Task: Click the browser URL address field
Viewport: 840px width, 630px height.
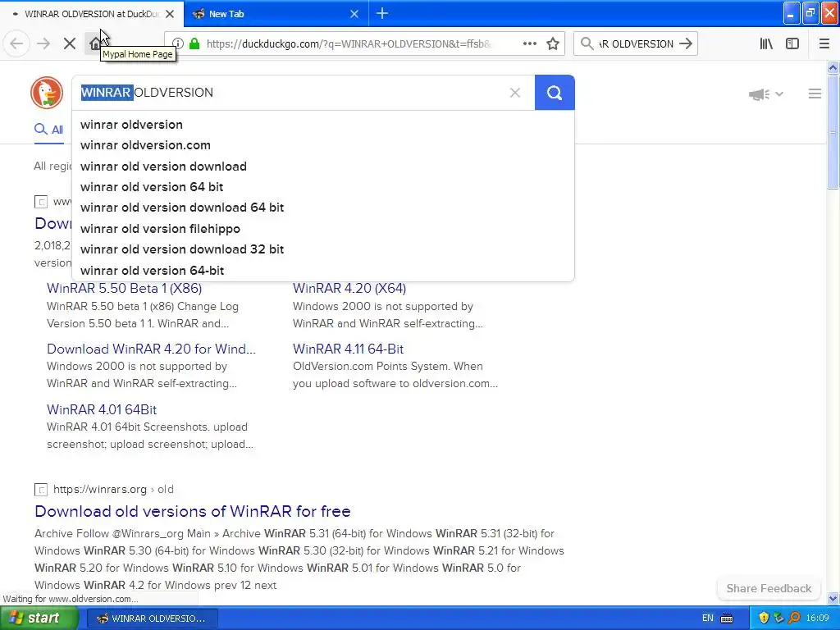Action: pyautogui.click(x=348, y=44)
